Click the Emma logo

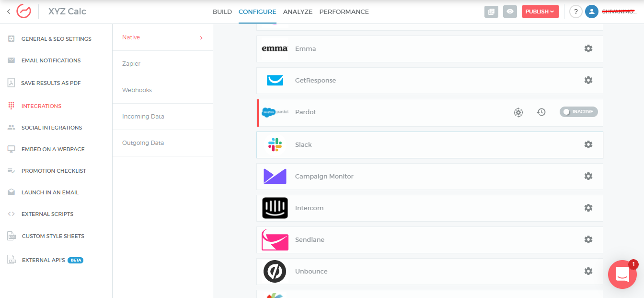[x=275, y=48]
